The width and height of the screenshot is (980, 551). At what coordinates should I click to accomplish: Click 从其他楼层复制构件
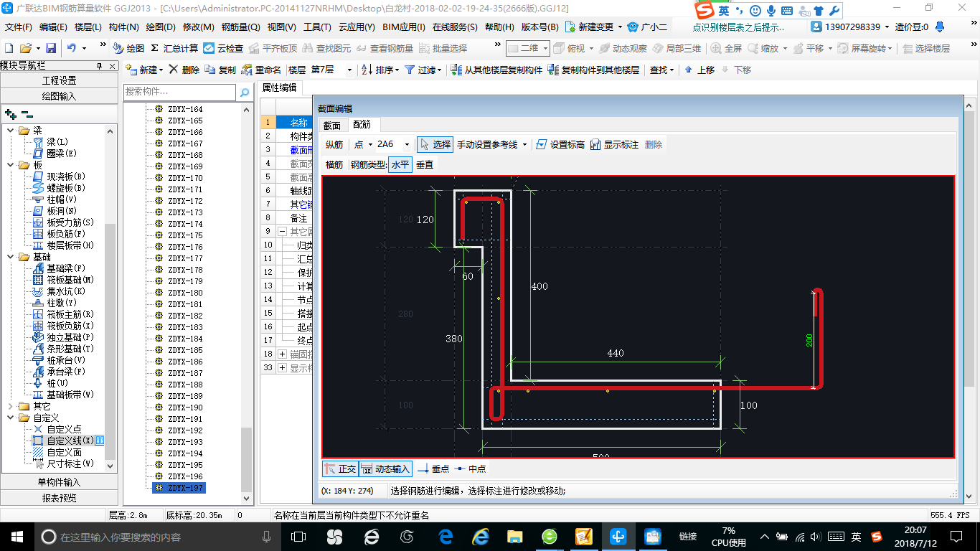coord(496,70)
